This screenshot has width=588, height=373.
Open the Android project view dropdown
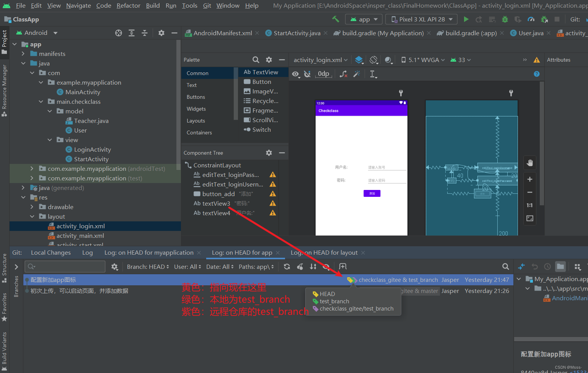tap(36, 33)
